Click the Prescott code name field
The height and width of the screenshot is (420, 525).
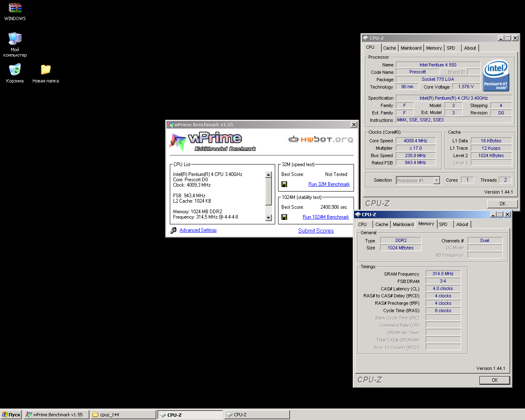418,72
